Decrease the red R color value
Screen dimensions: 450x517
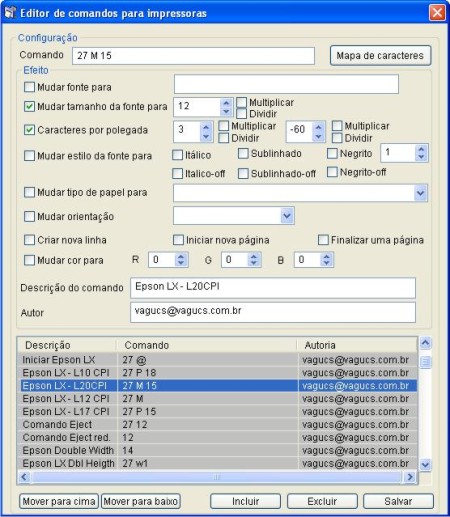coord(181,263)
